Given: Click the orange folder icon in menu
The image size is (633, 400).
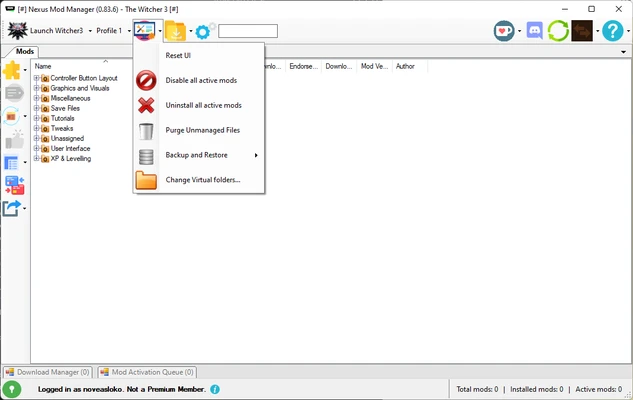Looking at the screenshot, I should [x=146, y=180].
